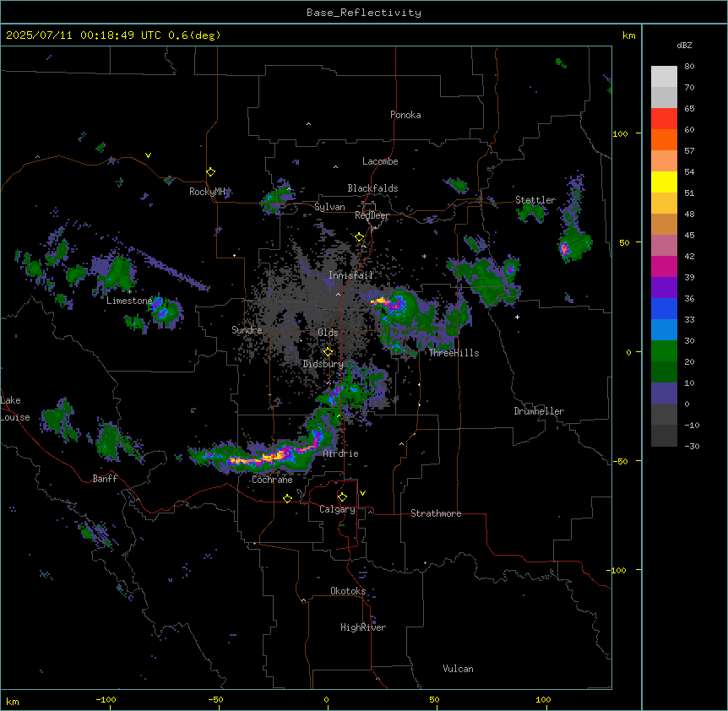
Task: Click the yellow V marker northwest of RockyMH
Action: click(148, 155)
